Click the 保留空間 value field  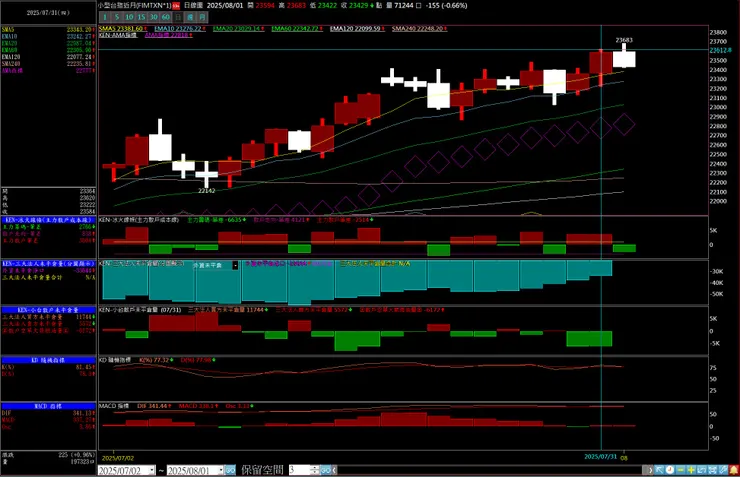pos(299,470)
